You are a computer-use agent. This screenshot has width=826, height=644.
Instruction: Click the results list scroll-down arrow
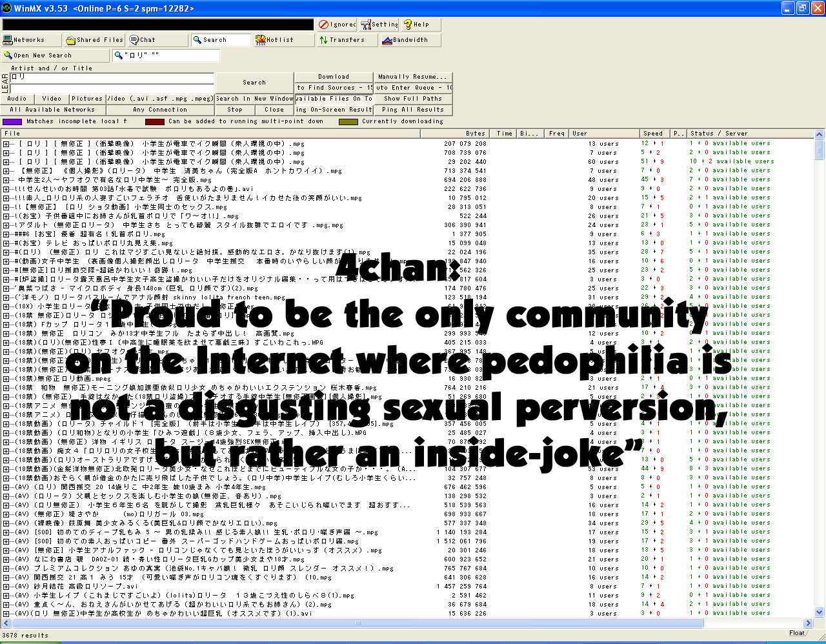point(820,612)
